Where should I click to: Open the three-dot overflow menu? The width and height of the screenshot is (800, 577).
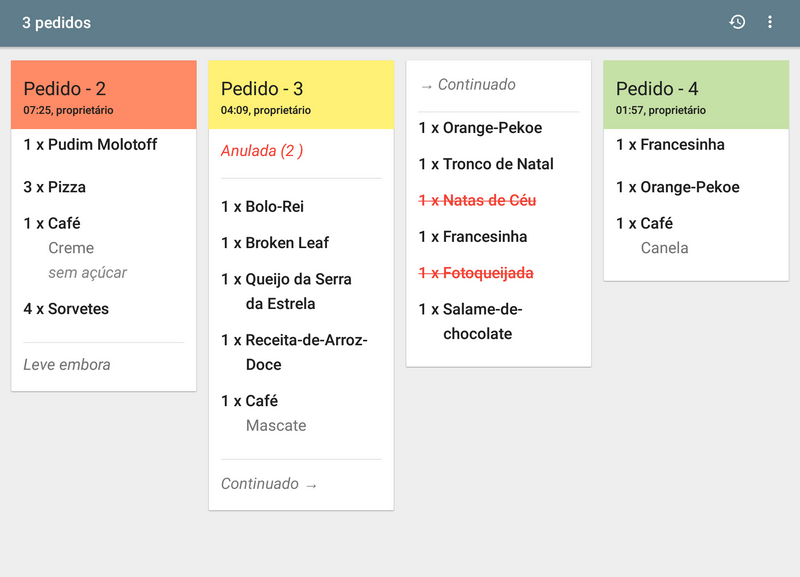(x=770, y=22)
